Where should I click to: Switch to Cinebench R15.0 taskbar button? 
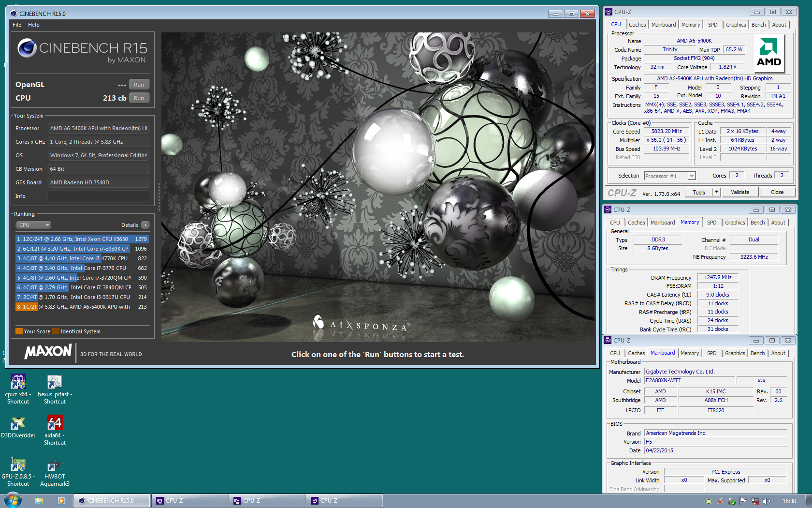(112, 501)
